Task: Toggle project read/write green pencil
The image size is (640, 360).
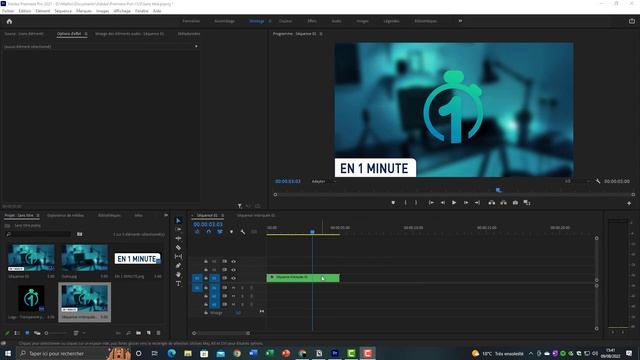Action: click(7, 333)
